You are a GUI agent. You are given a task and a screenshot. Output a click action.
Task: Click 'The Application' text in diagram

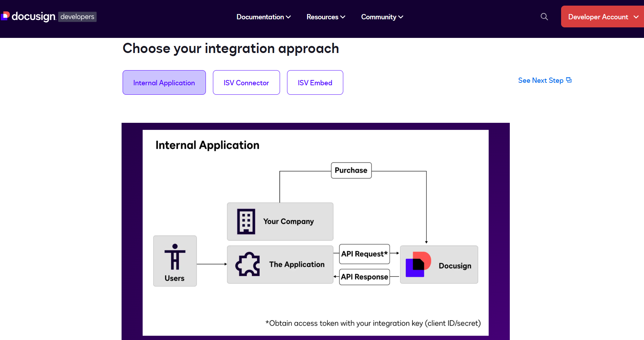297,265
